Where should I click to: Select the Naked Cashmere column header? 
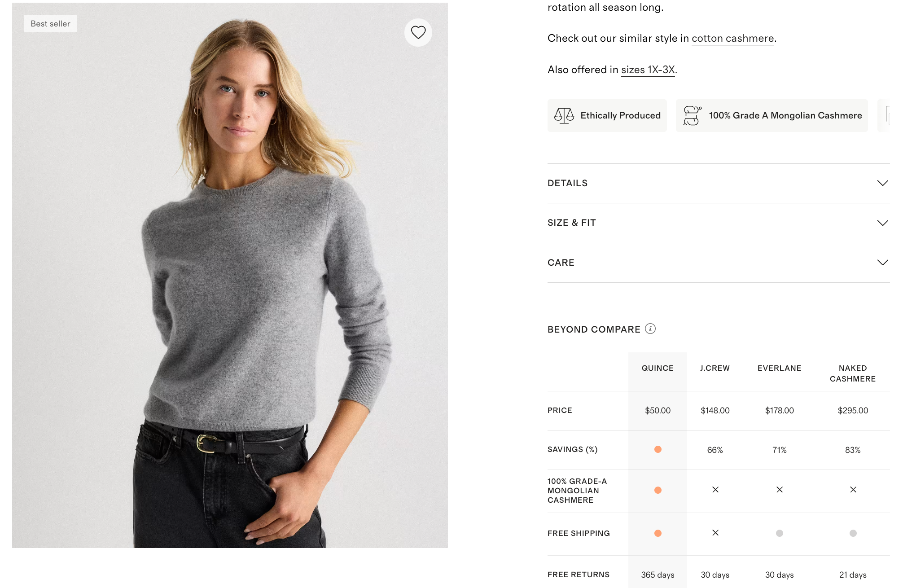(x=853, y=373)
